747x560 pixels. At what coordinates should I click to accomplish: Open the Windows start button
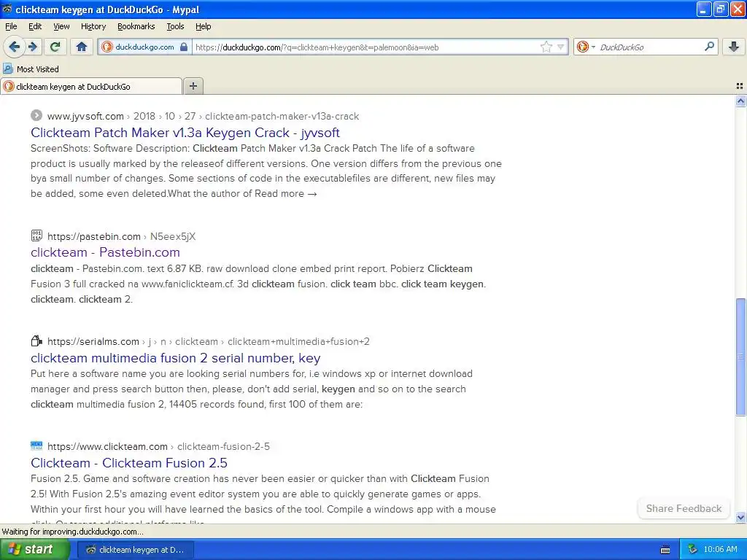(x=35, y=550)
